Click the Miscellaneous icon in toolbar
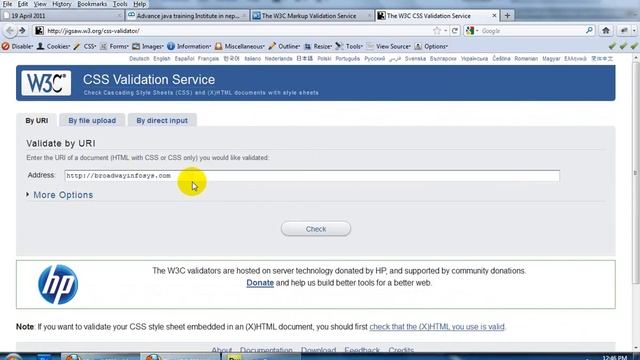The image size is (640, 360). click(x=218, y=47)
